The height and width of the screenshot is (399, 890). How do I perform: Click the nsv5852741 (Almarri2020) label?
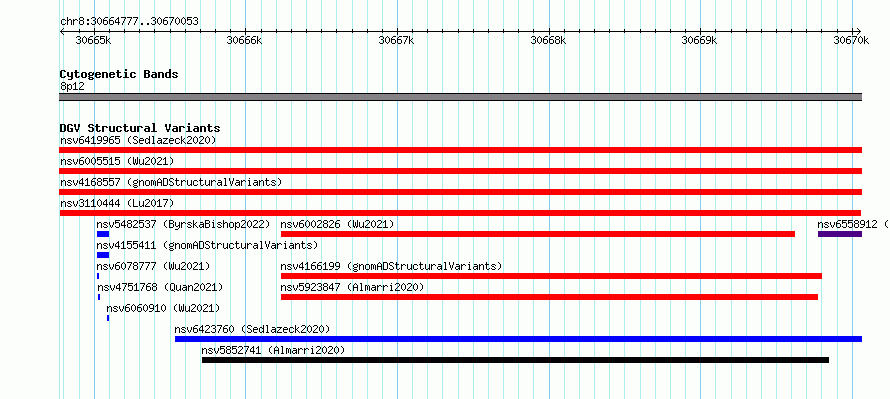click(x=273, y=350)
